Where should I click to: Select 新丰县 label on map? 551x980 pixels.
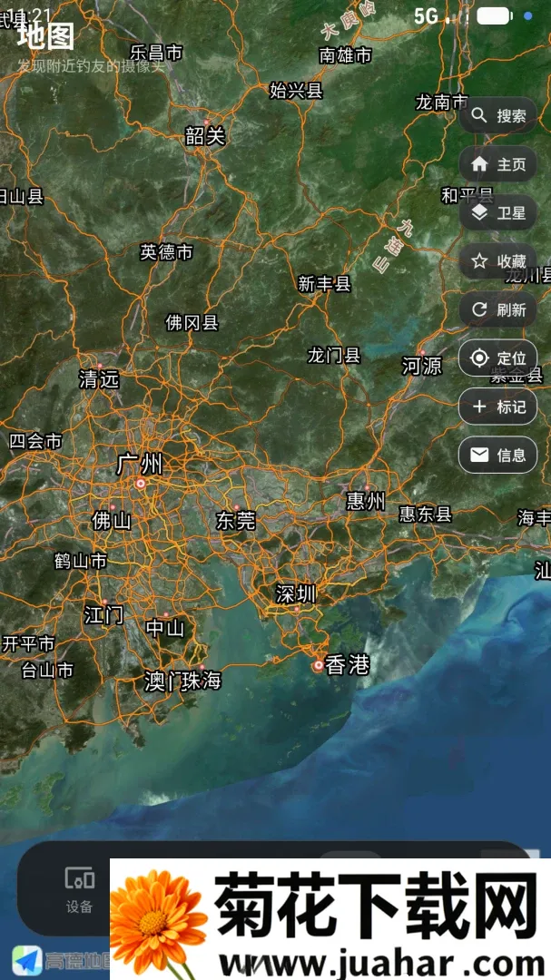(x=324, y=284)
